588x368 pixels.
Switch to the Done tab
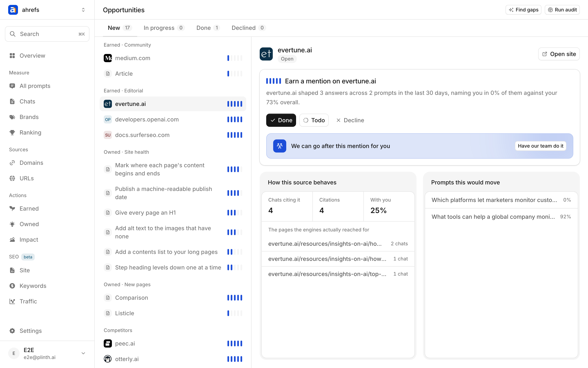(x=208, y=28)
